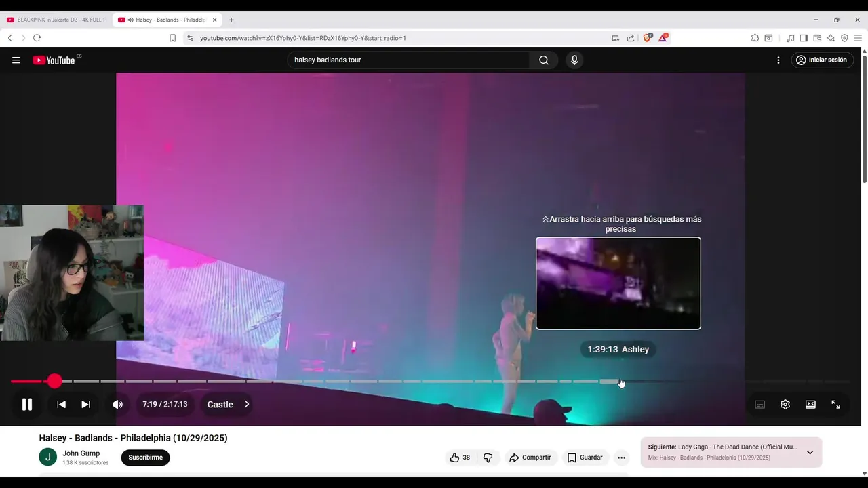Open the site information icon in the address bar
This screenshot has width=868, height=488.
(191, 38)
